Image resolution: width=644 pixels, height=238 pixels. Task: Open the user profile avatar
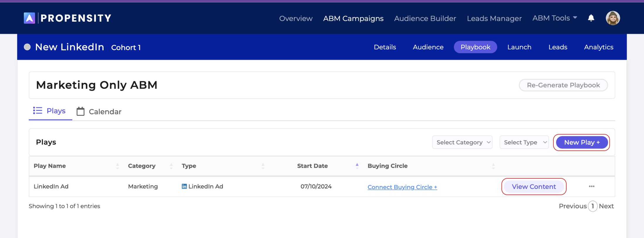coord(613,18)
